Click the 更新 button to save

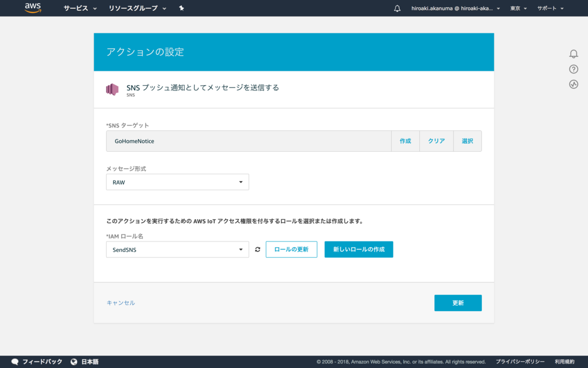point(458,302)
